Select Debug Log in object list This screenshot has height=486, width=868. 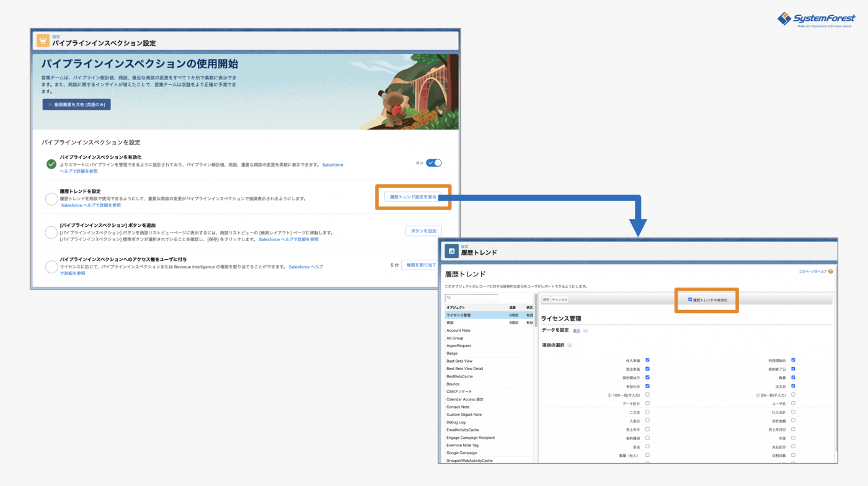[x=489, y=422]
